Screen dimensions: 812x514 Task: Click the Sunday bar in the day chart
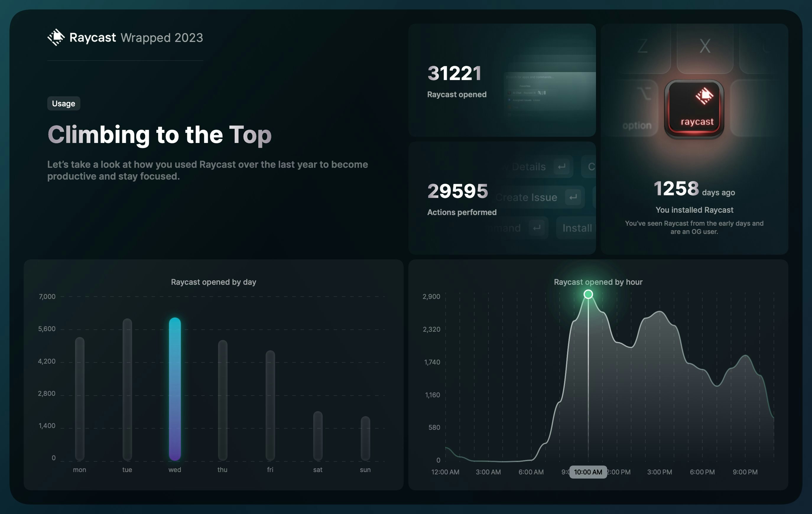pyautogui.click(x=365, y=438)
